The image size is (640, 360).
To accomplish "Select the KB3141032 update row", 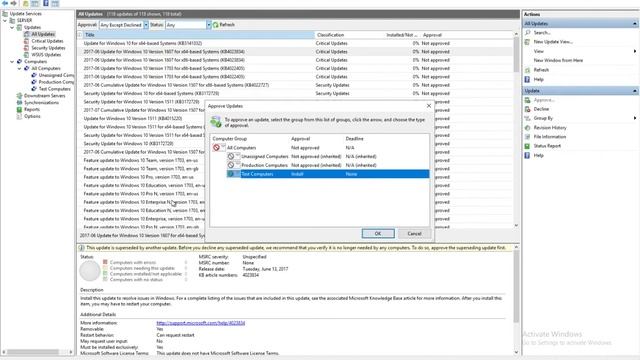I will [x=295, y=43].
